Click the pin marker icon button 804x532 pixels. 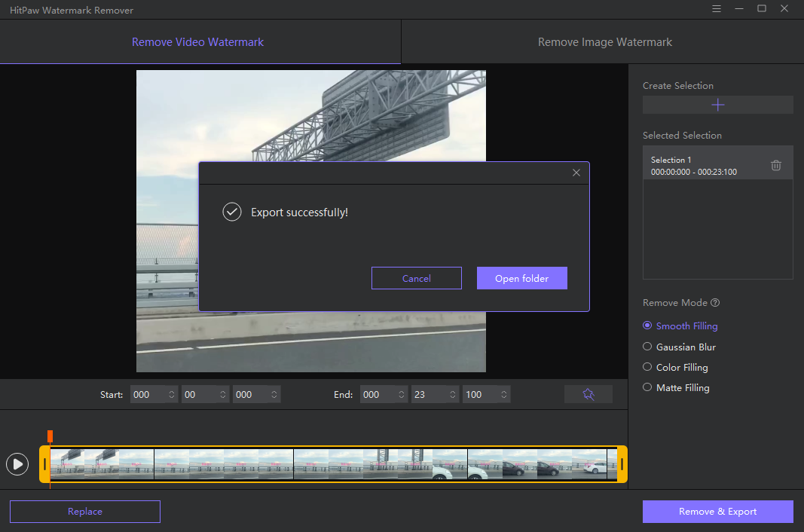click(x=588, y=394)
